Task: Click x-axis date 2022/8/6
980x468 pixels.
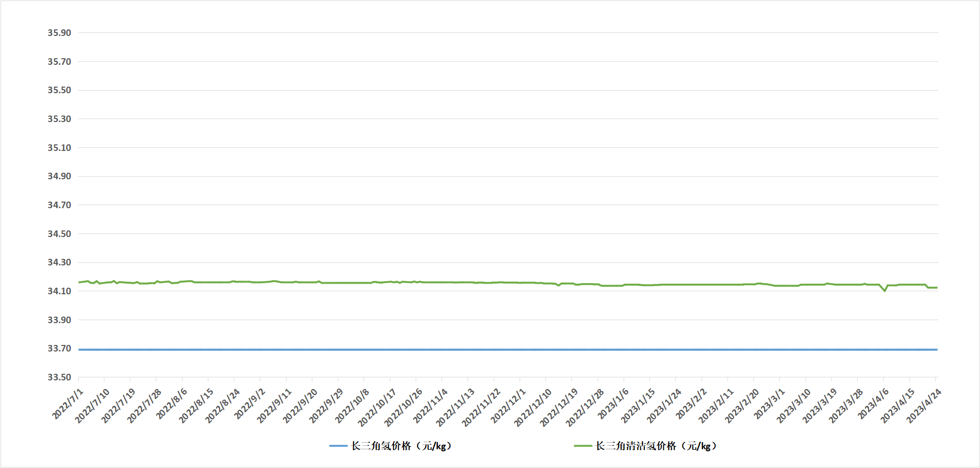Action: click(171, 404)
